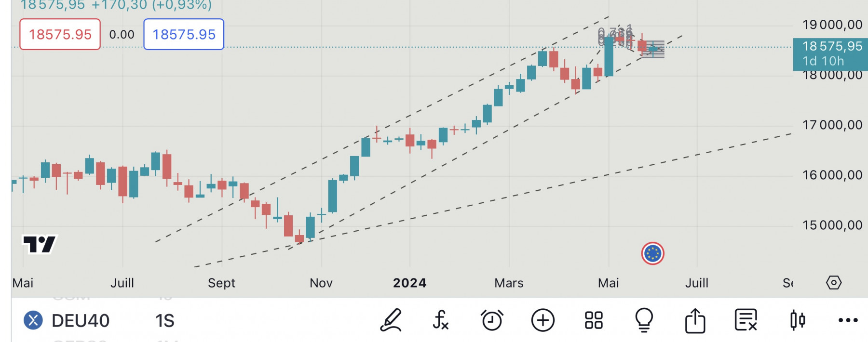
Task: Tap the European economic event marker
Action: click(653, 253)
